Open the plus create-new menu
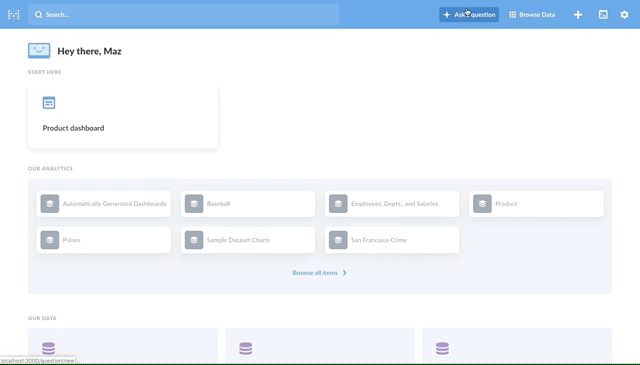Viewport: 640px width, 365px height. point(578,15)
